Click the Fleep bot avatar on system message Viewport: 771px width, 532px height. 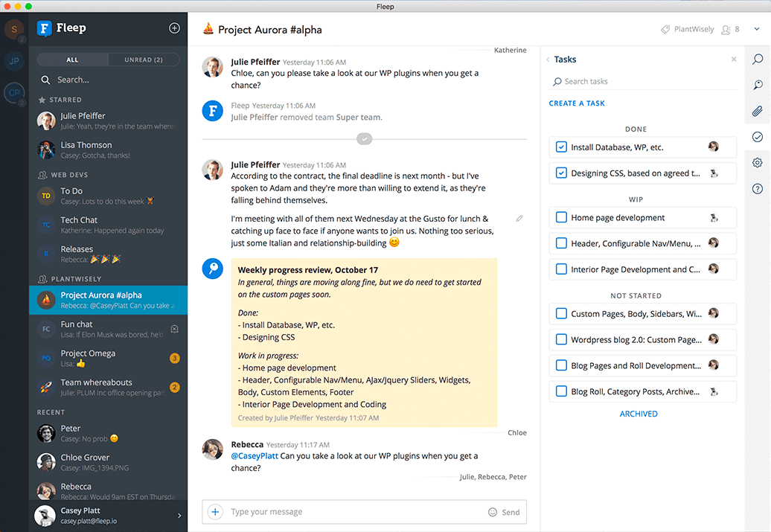coord(212,111)
